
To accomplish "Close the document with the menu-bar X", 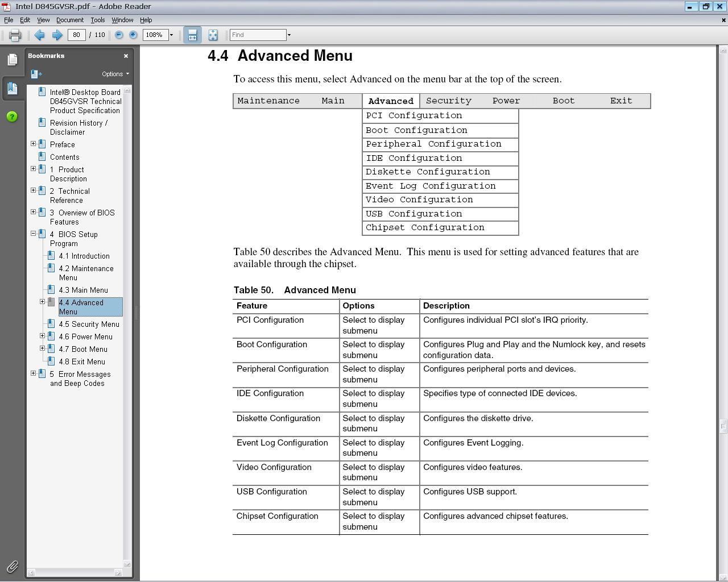I will pyautogui.click(x=723, y=20).
